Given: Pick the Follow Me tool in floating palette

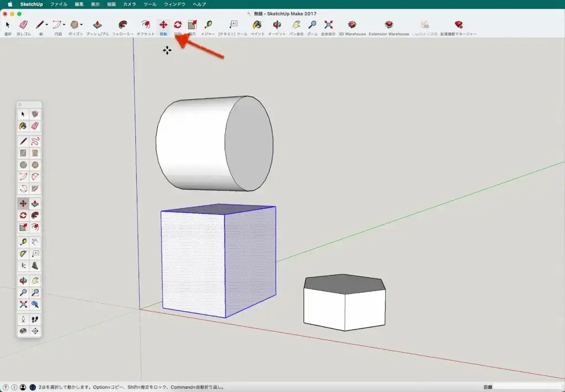Looking at the screenshot, I should (35, 215).
